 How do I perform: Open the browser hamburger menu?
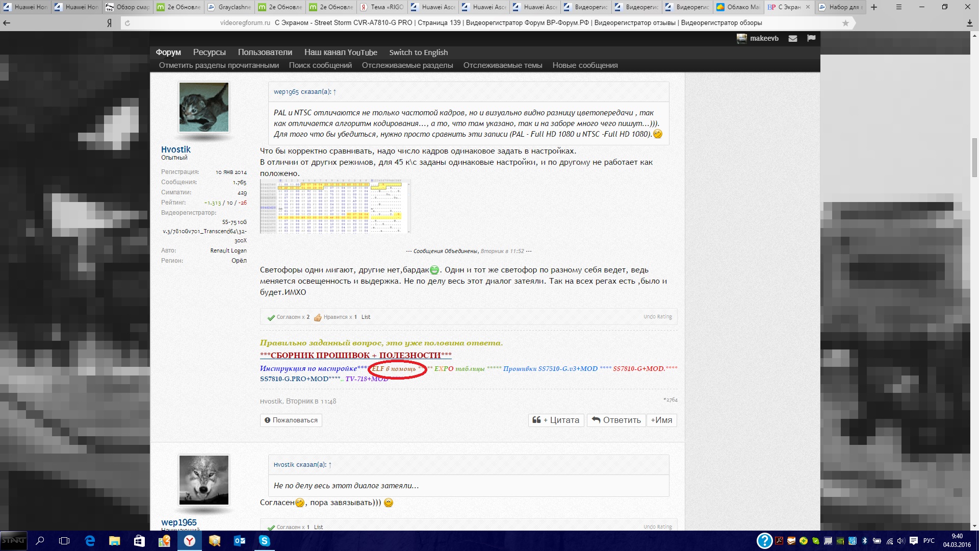(899, 7)
